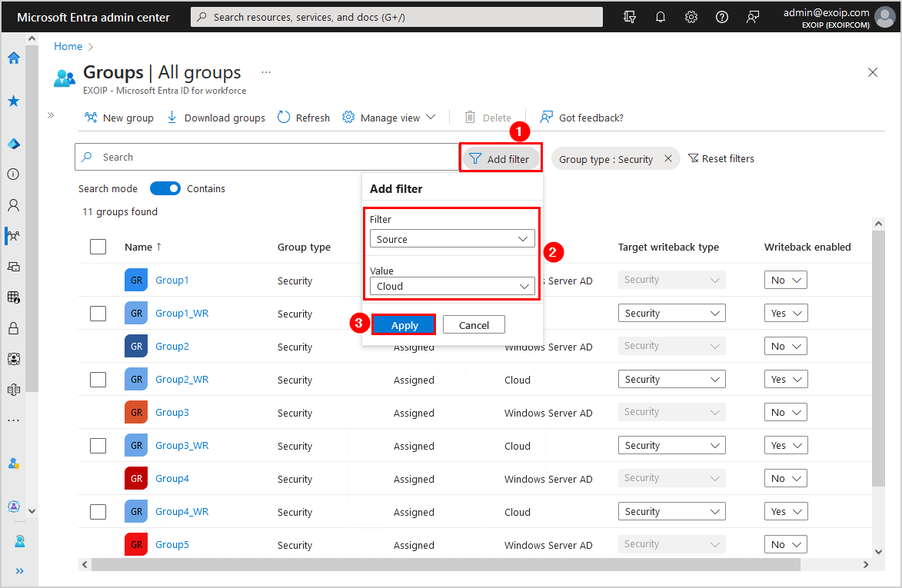Open Cloud Shell icon in header
902x588 pixels.
(x=630, y=17)
